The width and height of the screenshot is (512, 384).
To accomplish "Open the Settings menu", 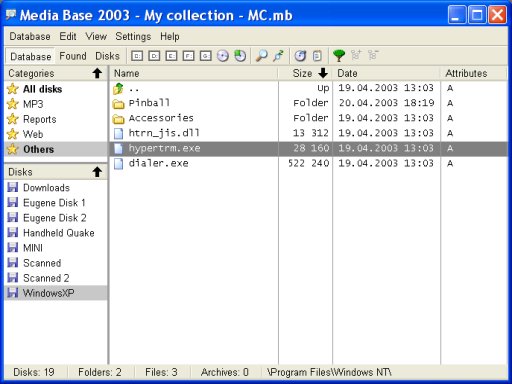I will coord(133,36).
